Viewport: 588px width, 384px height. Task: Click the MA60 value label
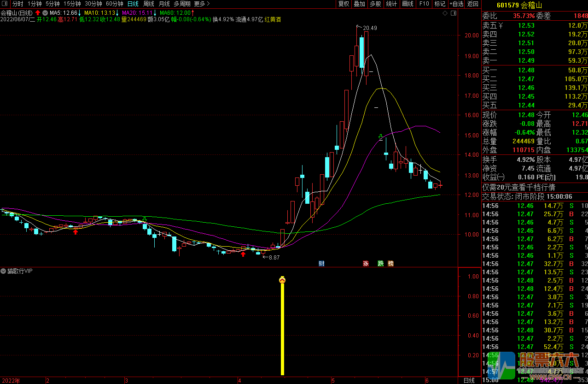pyautogui.click(x=176, y=12)
